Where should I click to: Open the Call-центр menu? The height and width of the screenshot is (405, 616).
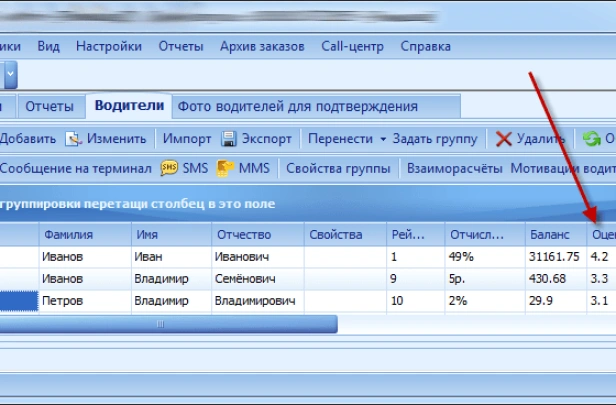coord(354,46)
